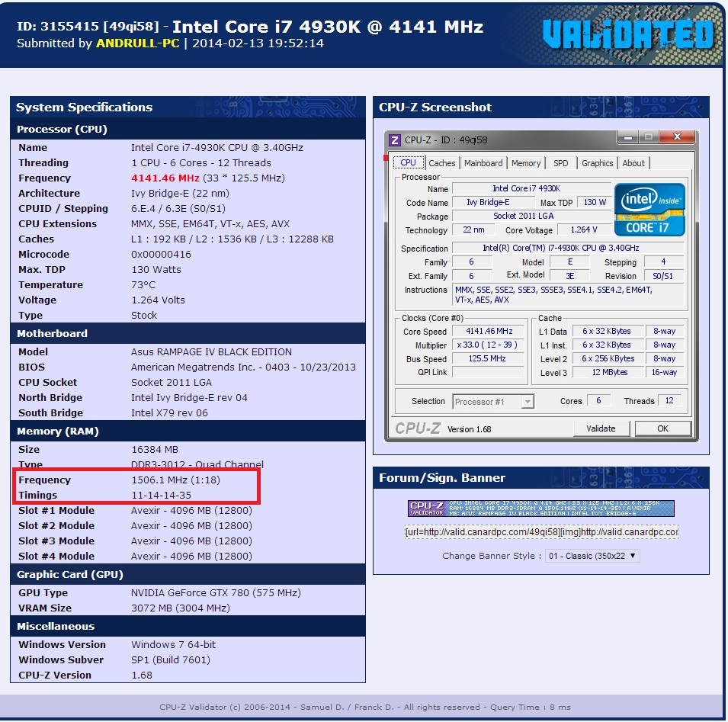This screenshot has width=728, height=722.
Task: Open the CPU tab in CPU-Z
Action: 408,162
